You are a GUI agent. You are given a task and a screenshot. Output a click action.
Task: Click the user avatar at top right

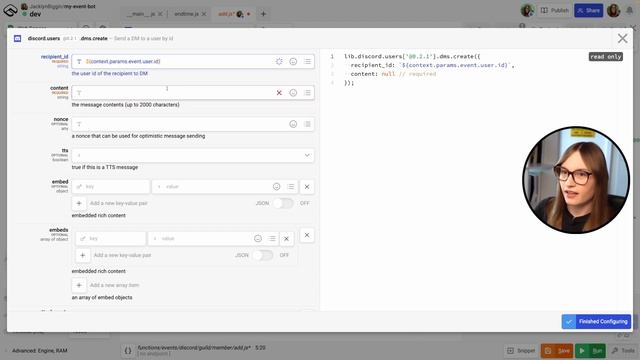coord(613,11)
